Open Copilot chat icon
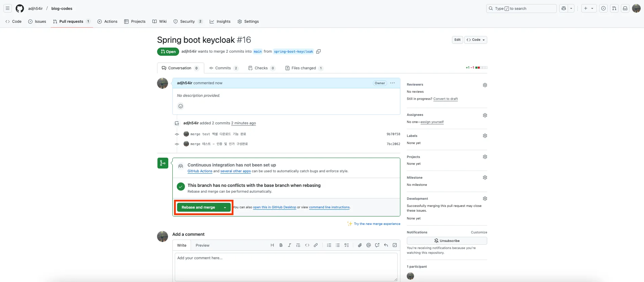The image size is (644, 282). (564, 8)
